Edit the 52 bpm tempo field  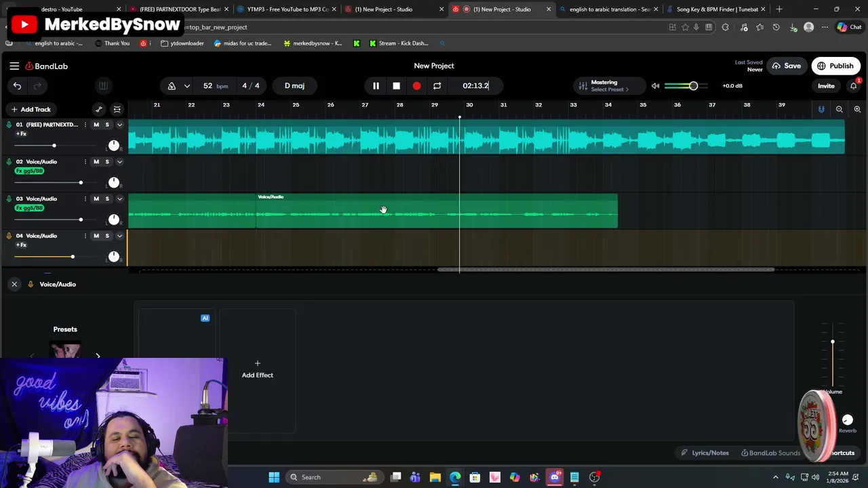[215, 85]
